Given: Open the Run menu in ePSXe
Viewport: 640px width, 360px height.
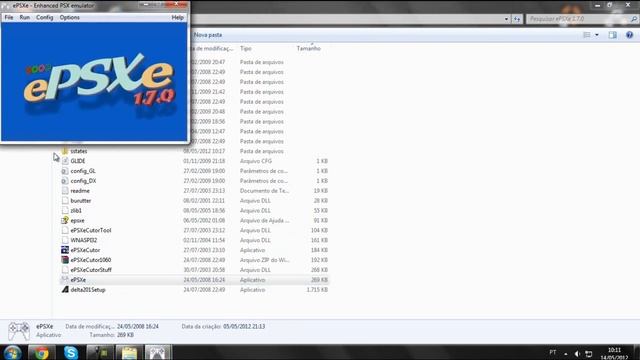Looking at the screenshot, I should (24, 18).
